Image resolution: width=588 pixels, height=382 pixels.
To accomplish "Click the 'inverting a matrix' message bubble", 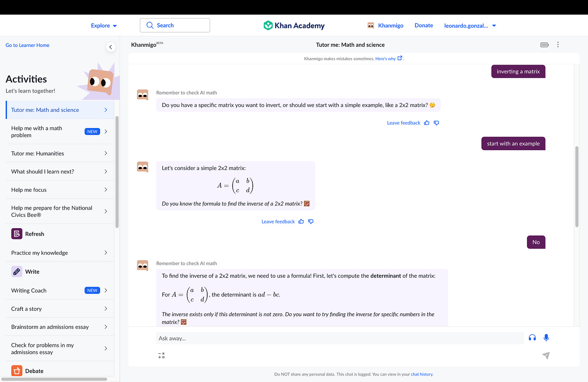I will (x=518, y=71).
